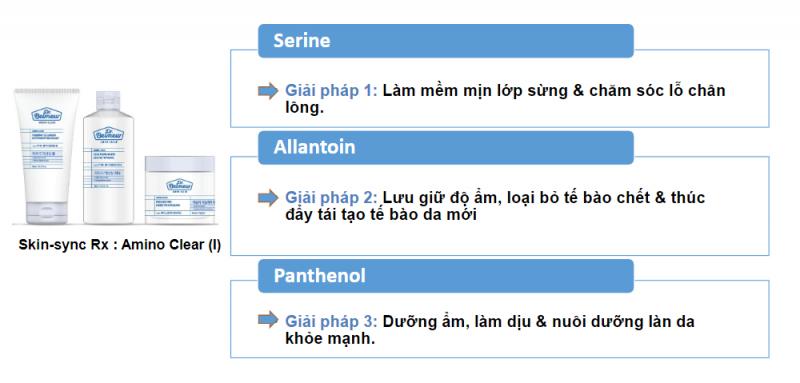This screenshot has width=800, height=383.
Task: Click the Dr. Belmeur logo on the jar
Action: [180, 186]
